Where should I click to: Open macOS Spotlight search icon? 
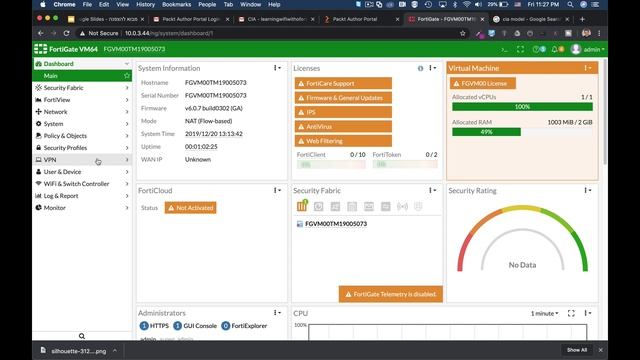tap(570, 4)
